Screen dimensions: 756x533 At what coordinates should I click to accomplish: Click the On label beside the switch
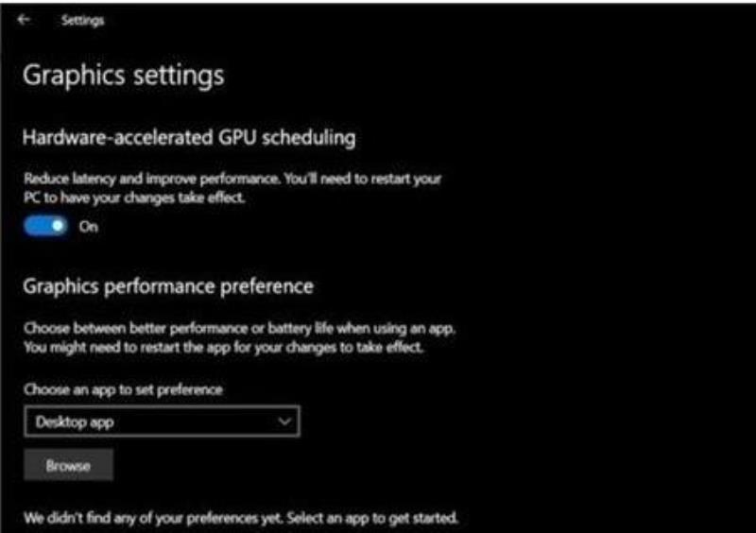pos(88,226)
